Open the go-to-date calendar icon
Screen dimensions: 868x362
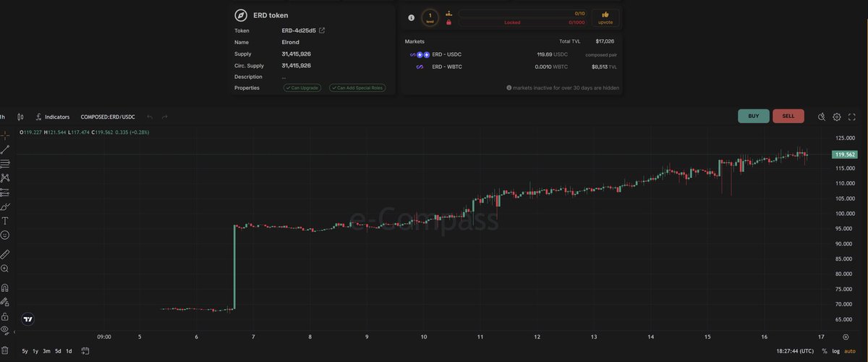coord(85,351)
